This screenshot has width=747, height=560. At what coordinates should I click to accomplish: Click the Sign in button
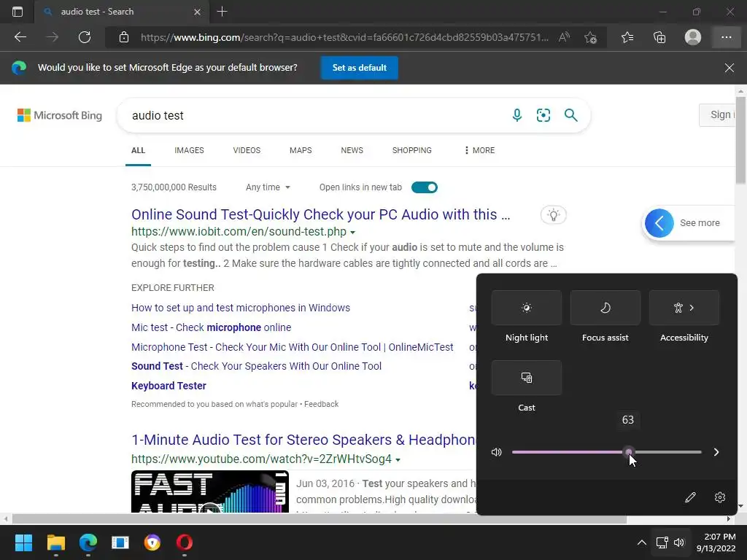pyautogui.click(x=718, y=114)
